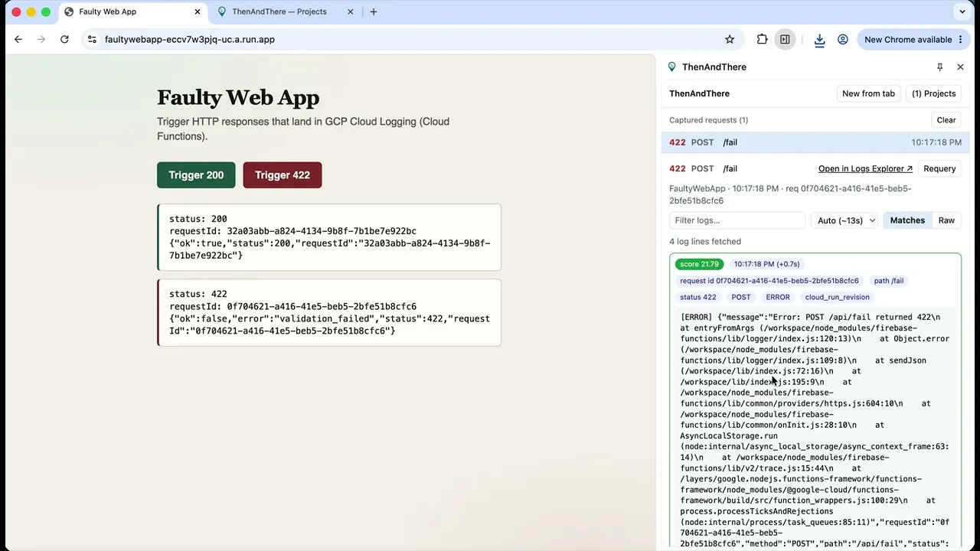Toggle the side panel icon in toolbar
The height and width of the screenshot is (551, 980).
(785, 39)
